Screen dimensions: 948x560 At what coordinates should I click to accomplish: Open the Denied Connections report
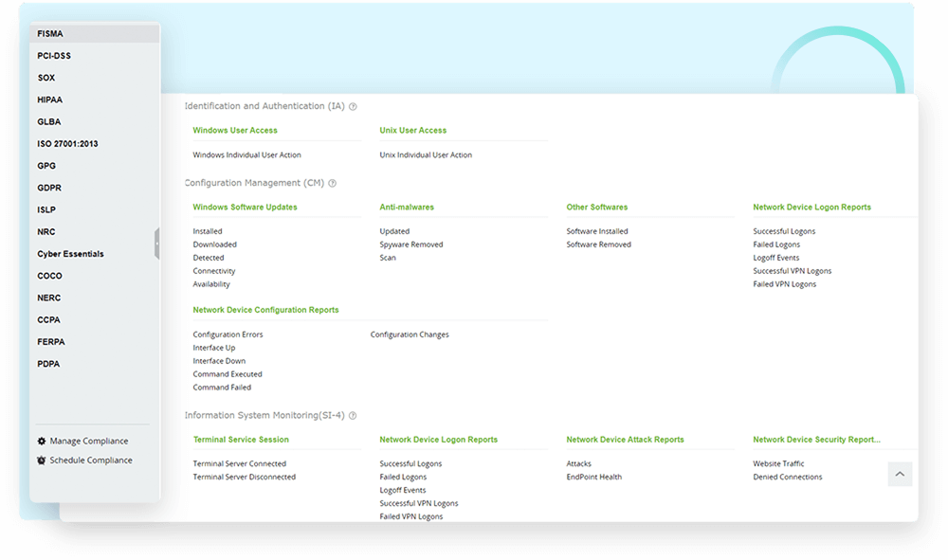click(x=788, y=478)
